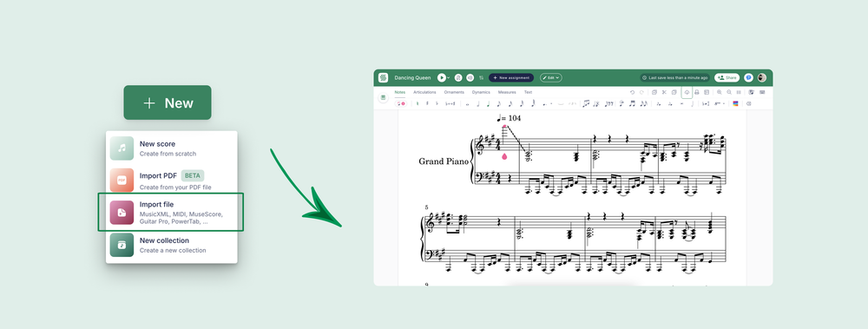Click the undo icon
This screenshot has height=329, width=868.
coord(632,93)
